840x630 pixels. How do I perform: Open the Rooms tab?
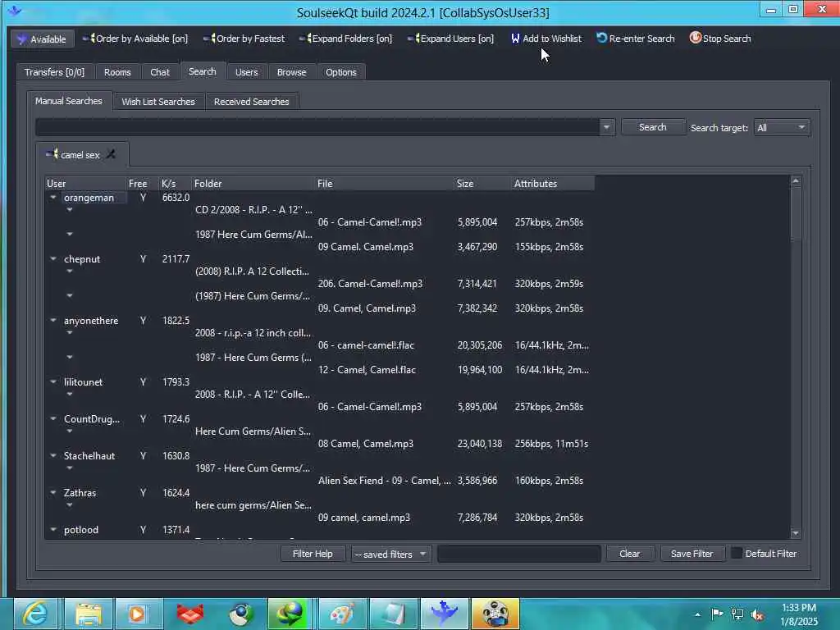(117, 72)
